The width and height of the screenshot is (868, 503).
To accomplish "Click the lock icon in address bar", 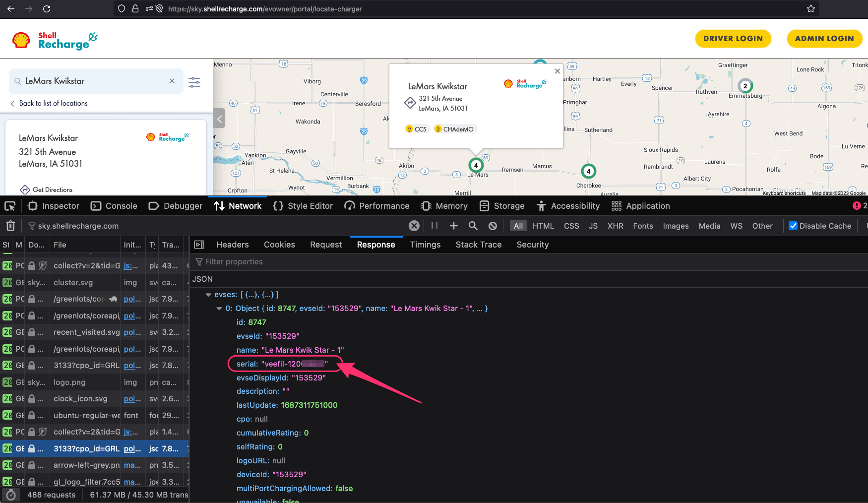I will 135,8.
